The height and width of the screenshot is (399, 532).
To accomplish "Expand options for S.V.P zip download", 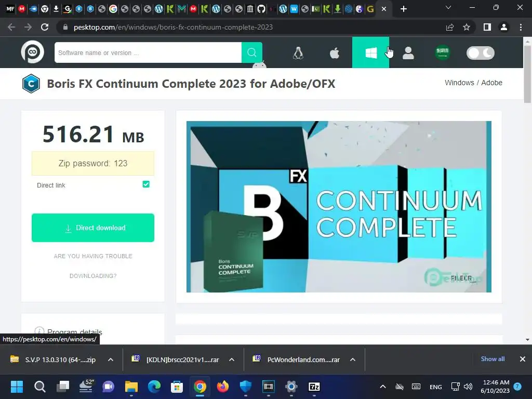I will 111,360.
